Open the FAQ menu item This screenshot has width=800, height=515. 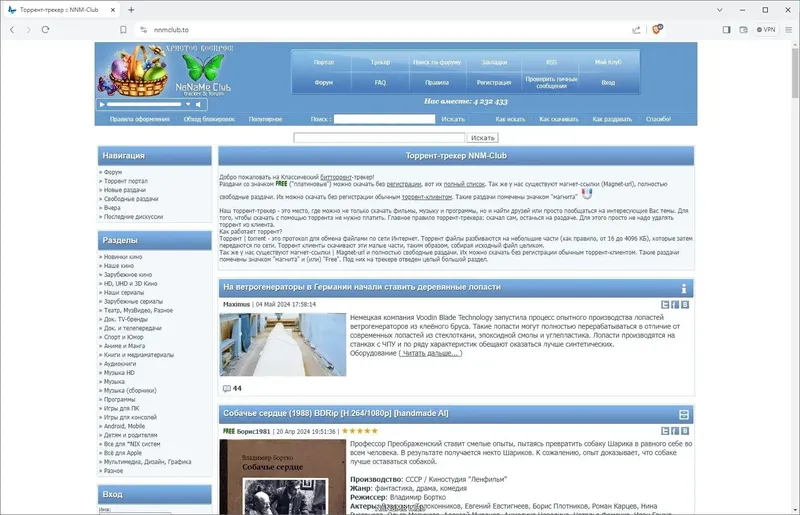click(x=380, y=82)
